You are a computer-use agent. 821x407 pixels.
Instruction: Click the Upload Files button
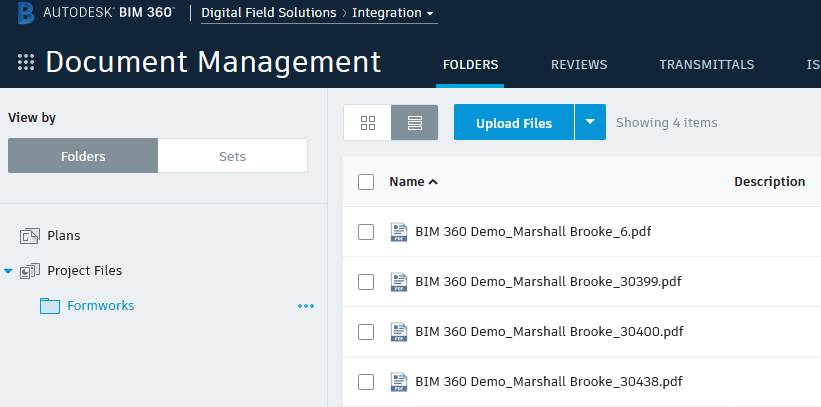point(514,122)
